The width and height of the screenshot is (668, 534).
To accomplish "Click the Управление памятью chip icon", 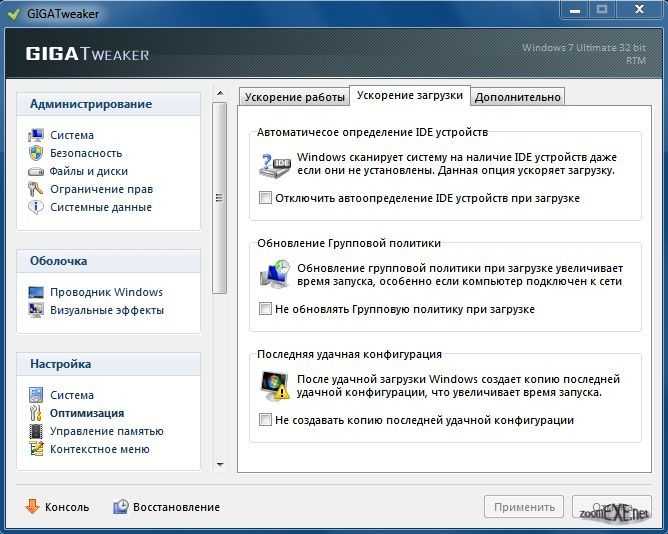I will [x=36, y=431].
